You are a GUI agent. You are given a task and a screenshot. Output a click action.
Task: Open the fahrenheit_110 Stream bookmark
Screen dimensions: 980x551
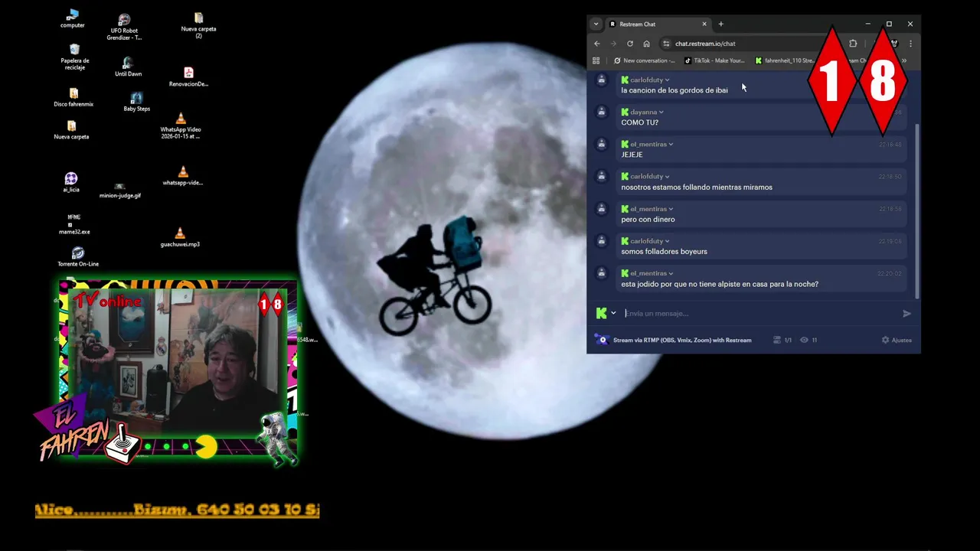tap(784, 60)
